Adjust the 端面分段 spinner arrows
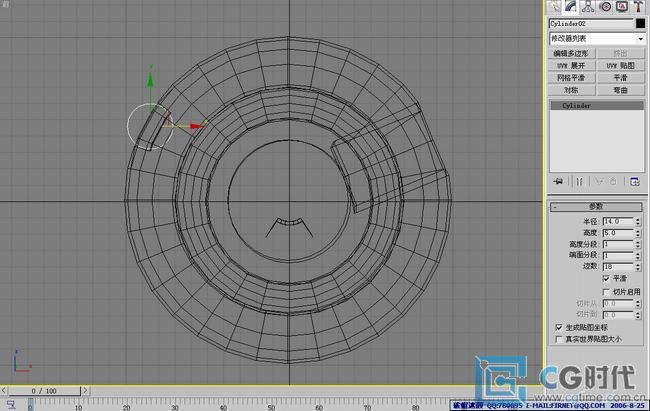Viewport: 650px width, 411px height. [x=638, y=255]
